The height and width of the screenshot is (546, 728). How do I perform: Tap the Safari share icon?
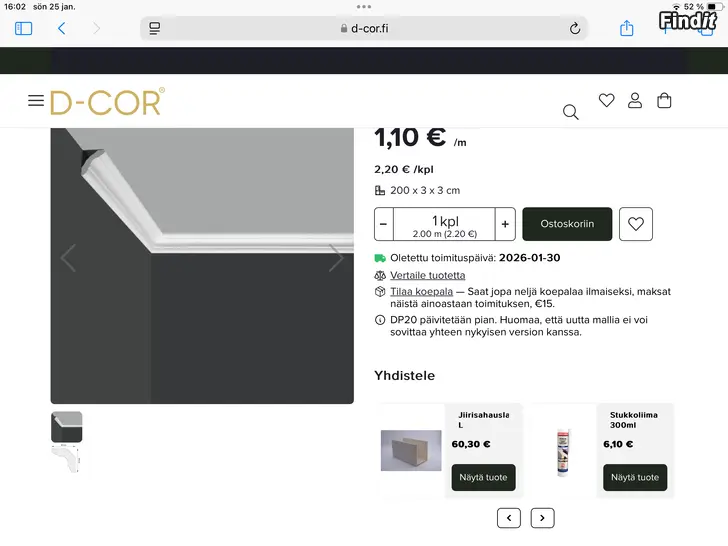tap(627, 28)
